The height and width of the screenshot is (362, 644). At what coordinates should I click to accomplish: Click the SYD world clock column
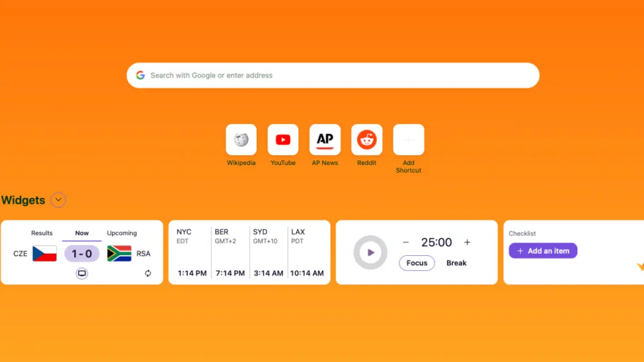click(x=269, y=252)
